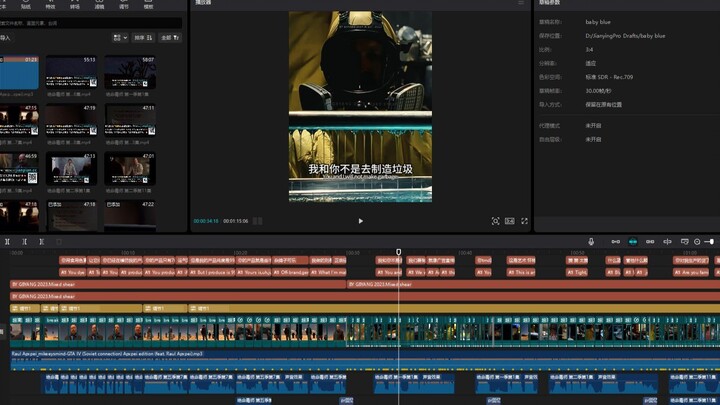Select the split-at-playhead tool
720x405 pixels.
7,242
